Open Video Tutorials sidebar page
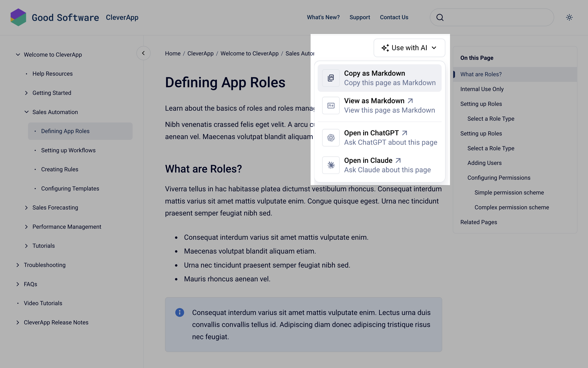Image resolution: width=588 pixels, height=368 pixels. pyautogui.click(x=43, y=303)
